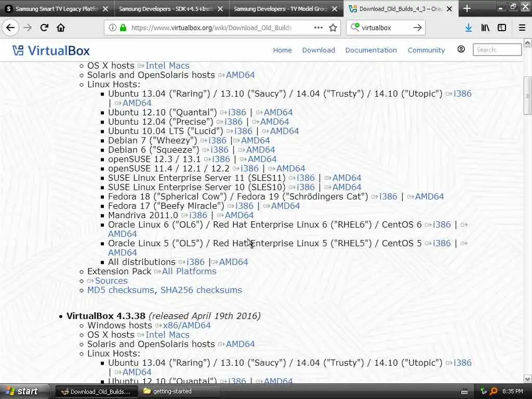Screen dimensions: 532x399
Task: Click the page scrollbar up arrow
Action: coord(528,43)
